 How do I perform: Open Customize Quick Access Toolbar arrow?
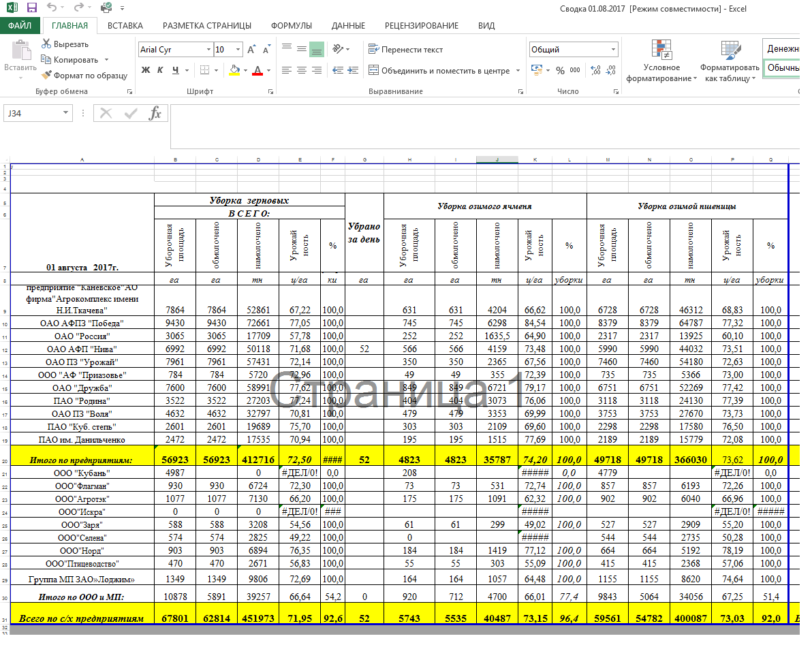pyautogui.click(x=122, y=7)
